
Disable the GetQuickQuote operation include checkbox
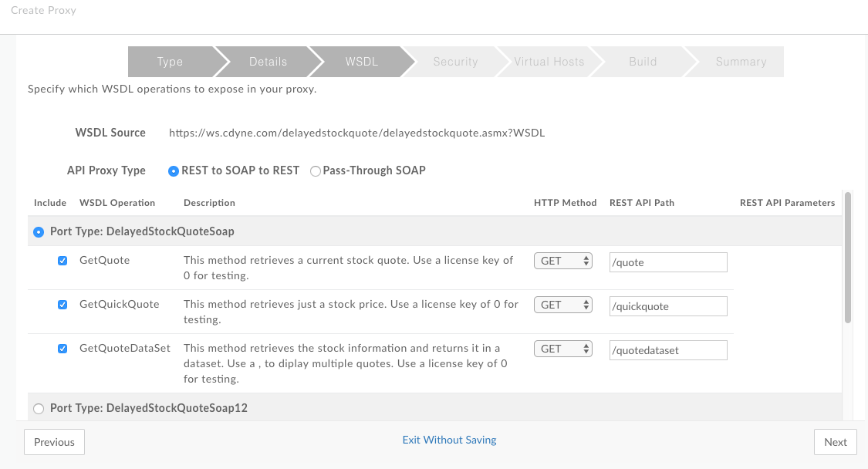(62, 305)
